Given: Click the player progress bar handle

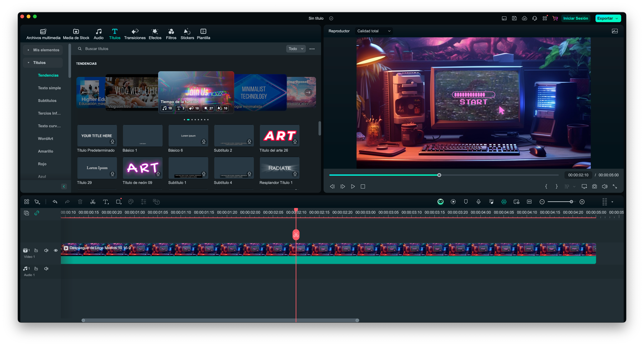Looking at the screenshot, I should click(x=439, y=175).
